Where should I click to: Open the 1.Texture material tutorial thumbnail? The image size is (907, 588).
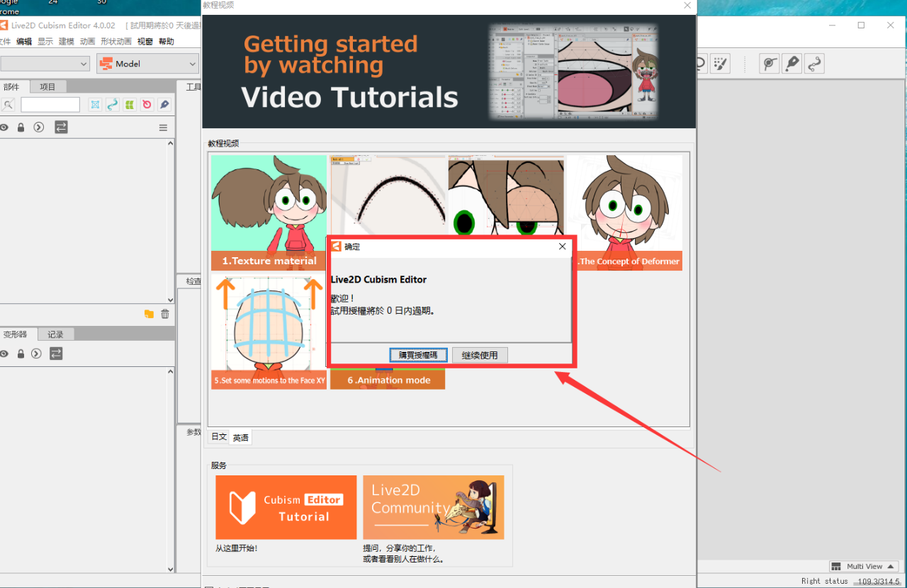[269, 213]
